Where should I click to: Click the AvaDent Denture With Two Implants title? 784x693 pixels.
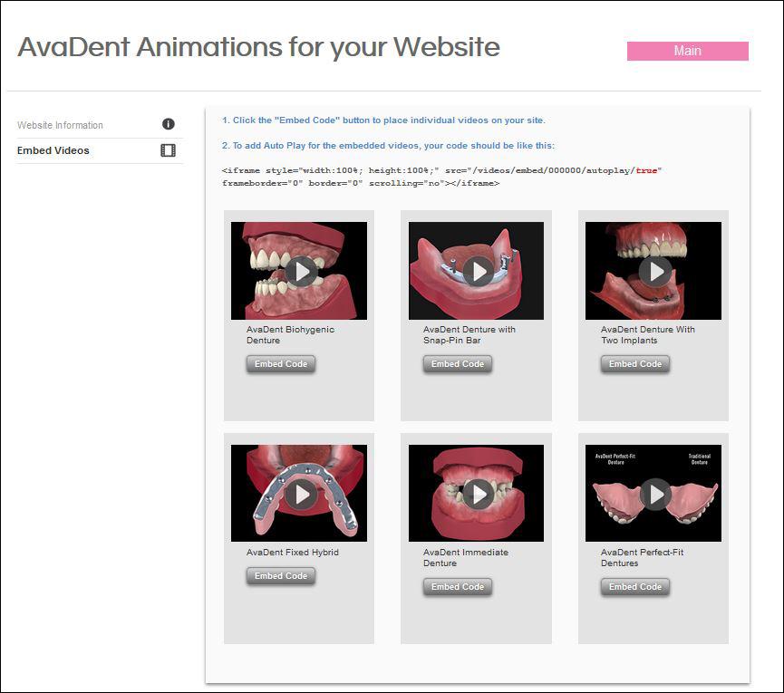(647, 335)
